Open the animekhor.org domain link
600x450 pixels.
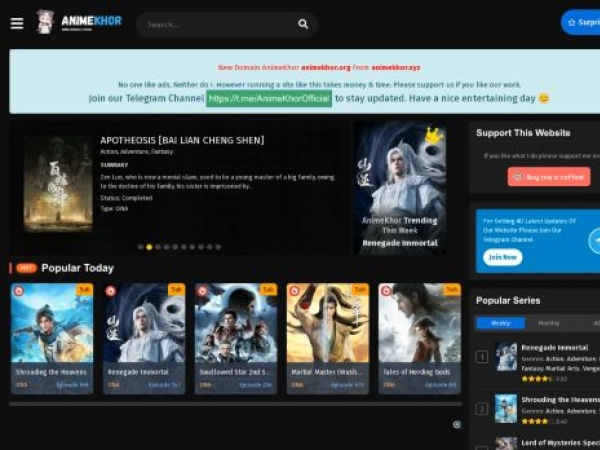click(x=326, y=67)
